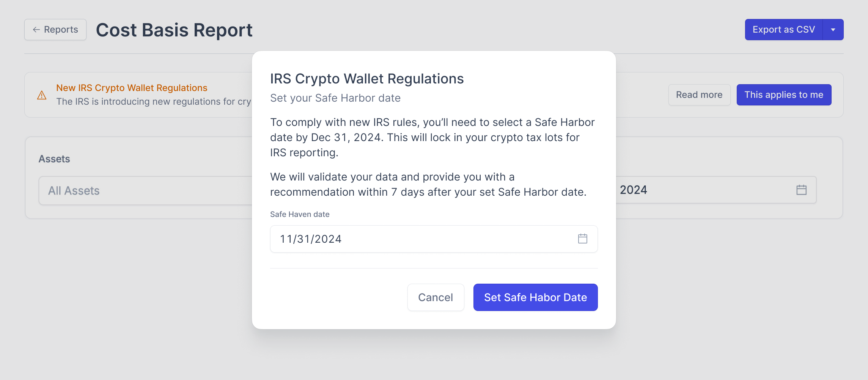
Task: Expand the Export as CSV dropdown arrow
Action: tap(833, 30)
